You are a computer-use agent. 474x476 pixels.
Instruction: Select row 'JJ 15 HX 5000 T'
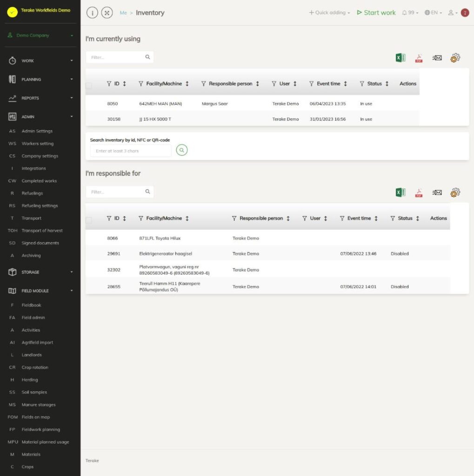click(x=252, y=119)
